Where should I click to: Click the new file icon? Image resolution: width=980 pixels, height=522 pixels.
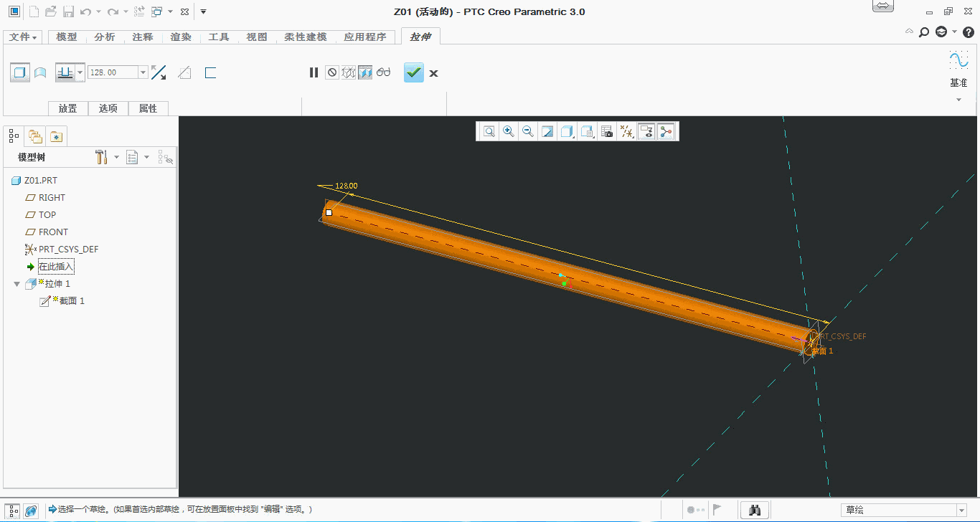pos(34,11)
